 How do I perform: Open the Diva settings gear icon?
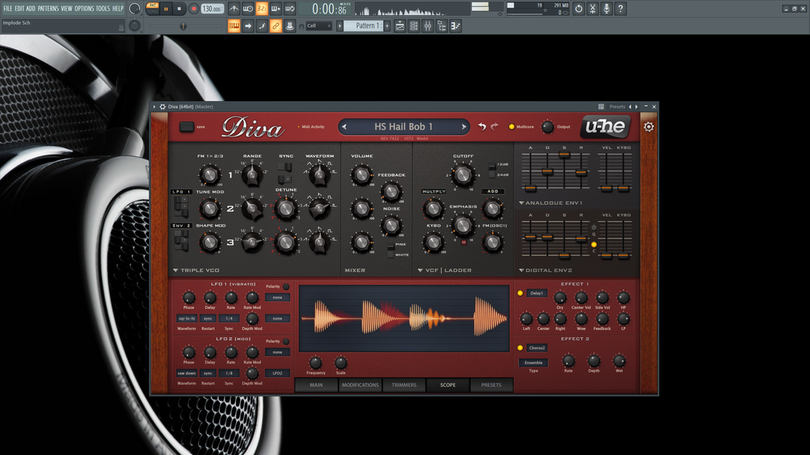[649, 127]
